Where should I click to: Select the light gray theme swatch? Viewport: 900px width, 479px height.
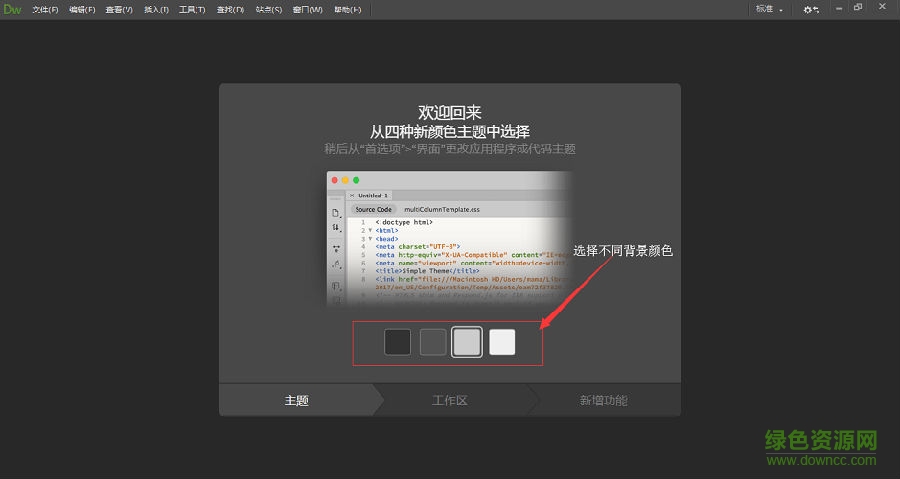[467, 342]
